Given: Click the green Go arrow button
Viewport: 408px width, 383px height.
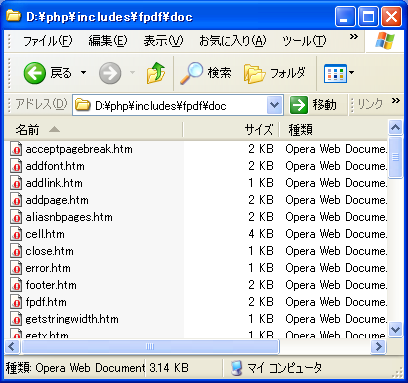Looking at the screenshot, I should [x=299, y=105].
